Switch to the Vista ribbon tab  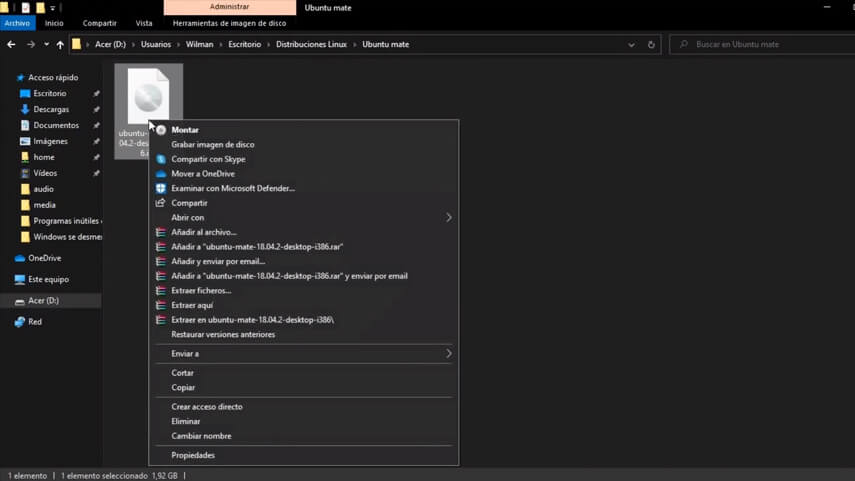coord(144,23)
